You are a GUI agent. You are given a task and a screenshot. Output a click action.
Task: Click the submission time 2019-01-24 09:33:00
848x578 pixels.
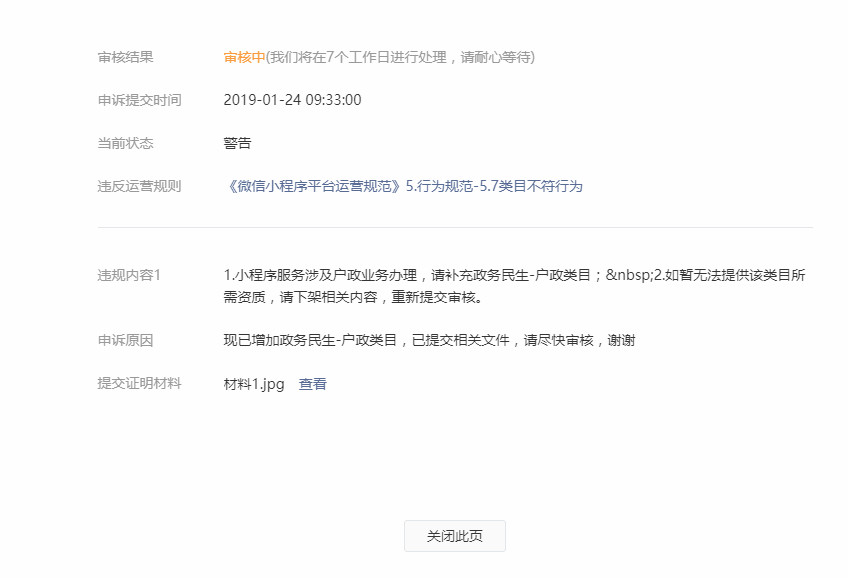pyautogui.click(x=293, y=100)
